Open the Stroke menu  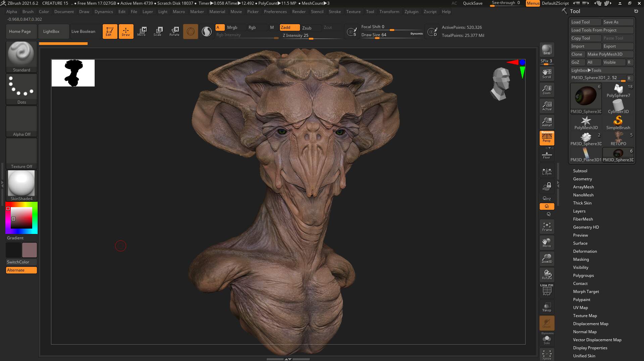335,11
